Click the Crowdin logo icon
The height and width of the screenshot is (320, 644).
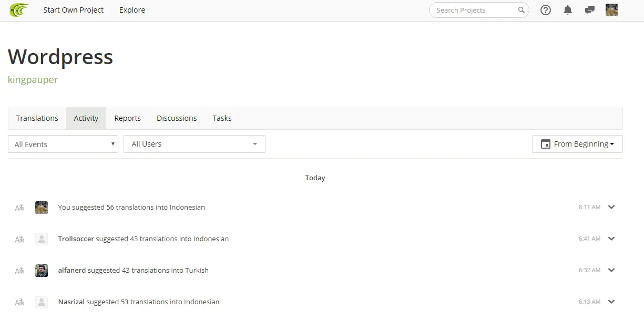pos(19,10)
